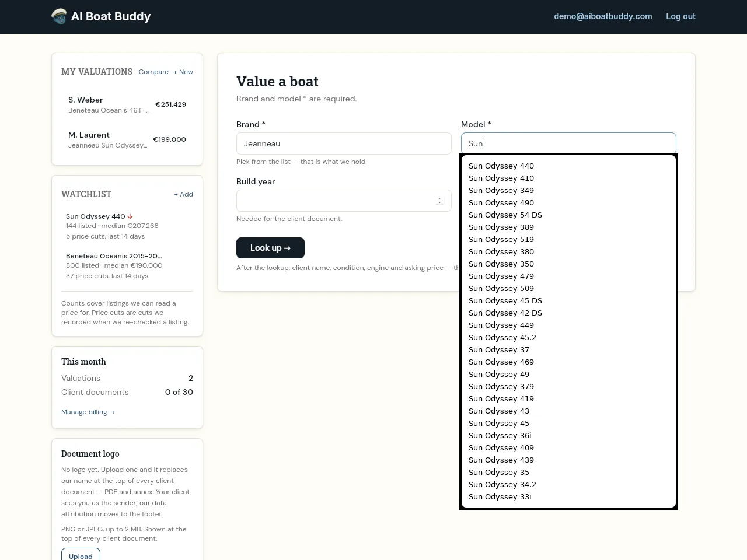Click the Build year stepper arrows
The image size is (747, 560).
[439, 201]
